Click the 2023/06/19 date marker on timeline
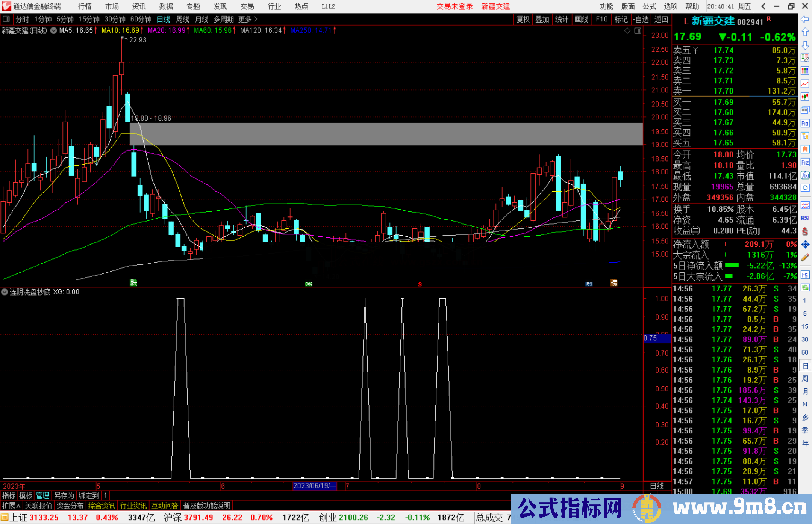 click(x=314, y=486)
